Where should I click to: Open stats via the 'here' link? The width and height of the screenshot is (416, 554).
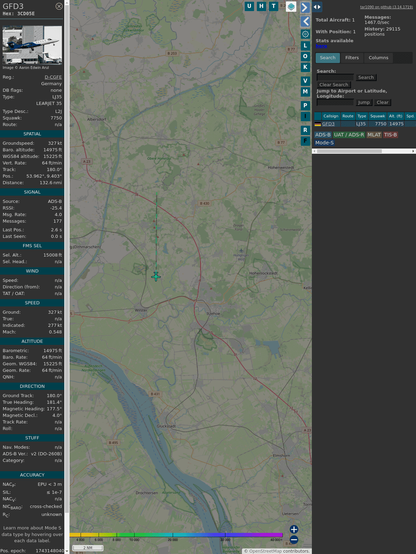(x=321, y=46)
